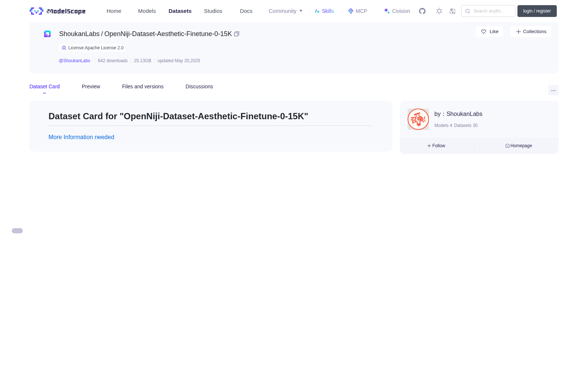
Task: Copy dataset name with the copy icon
Action: [x=237, y=34]
